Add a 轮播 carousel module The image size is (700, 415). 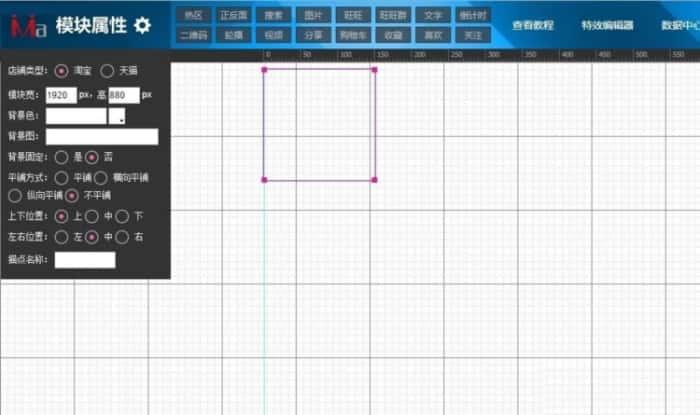[x=234, y=35]
